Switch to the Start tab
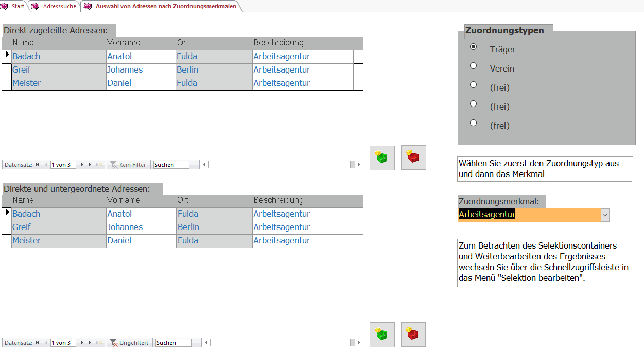 [14, 6]
